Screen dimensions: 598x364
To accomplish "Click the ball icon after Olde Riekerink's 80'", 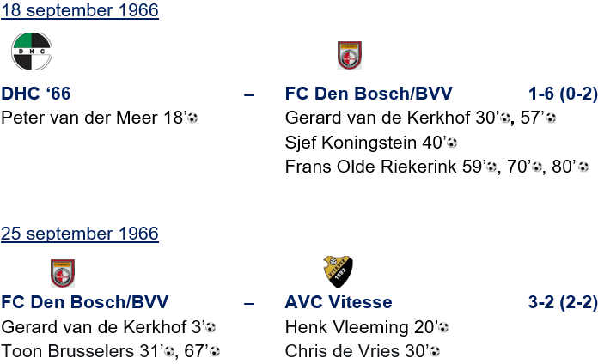I will (x=583, y=167).
